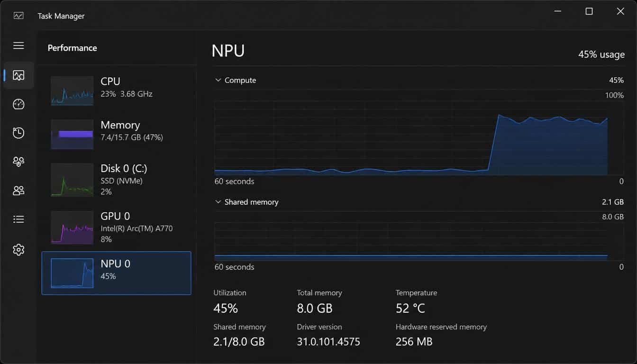Collapse the Compute graph chevron
The image size is (637, 364).
tap(218, 80)
